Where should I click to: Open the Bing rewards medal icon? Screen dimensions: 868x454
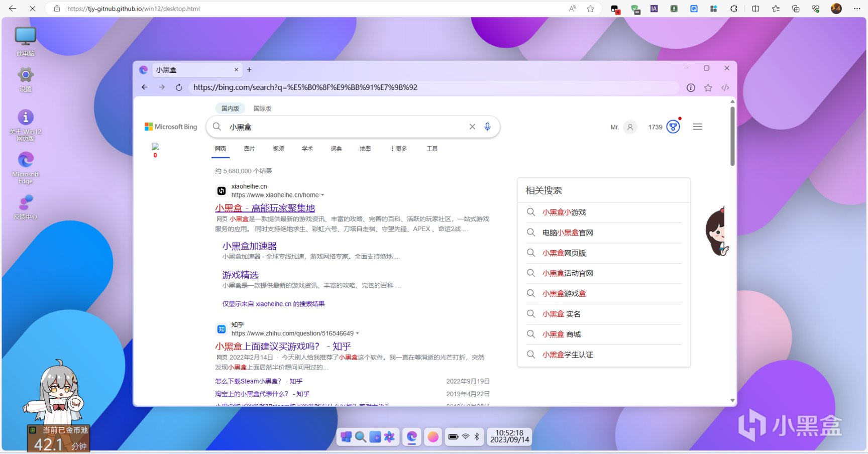coord(673,127)
